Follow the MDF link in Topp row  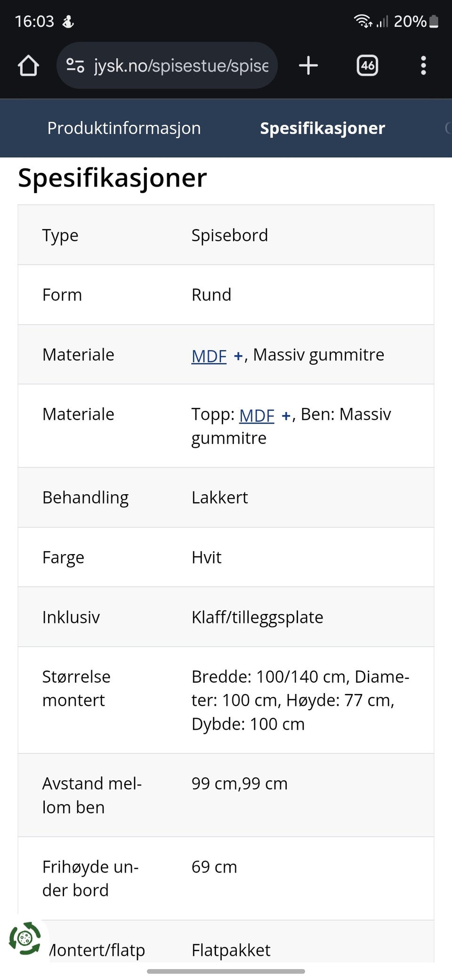pos(257,414)
